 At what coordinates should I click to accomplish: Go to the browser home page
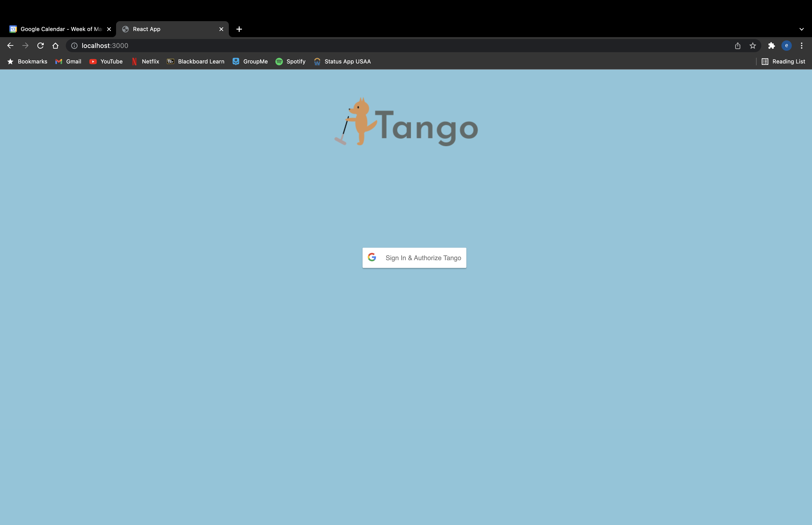(x=55, y=46)
